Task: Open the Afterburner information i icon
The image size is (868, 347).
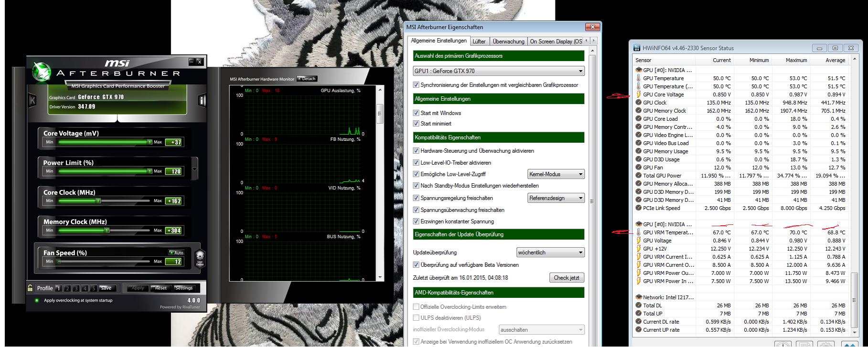Action: [x=202, y=100]
